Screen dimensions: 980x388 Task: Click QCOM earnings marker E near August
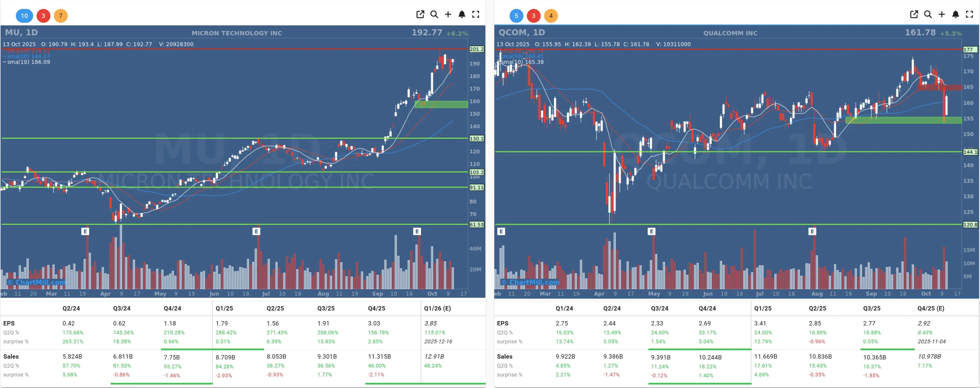[x=812, y=231]
